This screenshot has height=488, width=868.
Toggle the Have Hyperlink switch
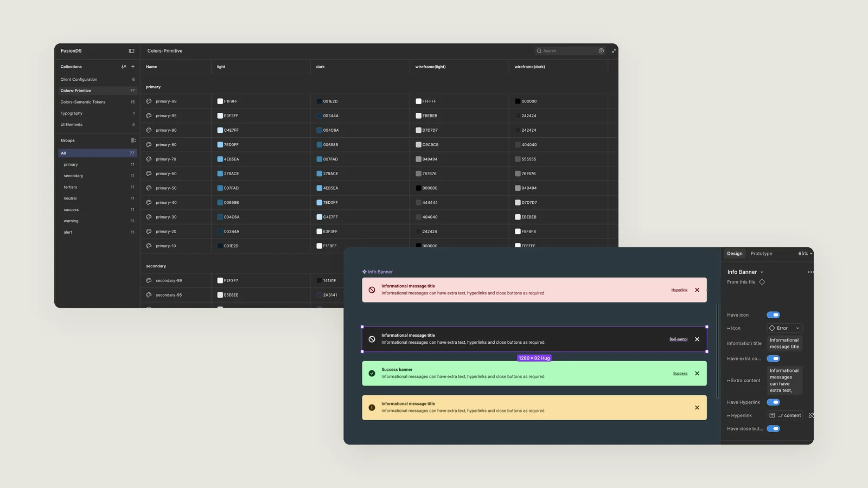[x=774, y=402]
